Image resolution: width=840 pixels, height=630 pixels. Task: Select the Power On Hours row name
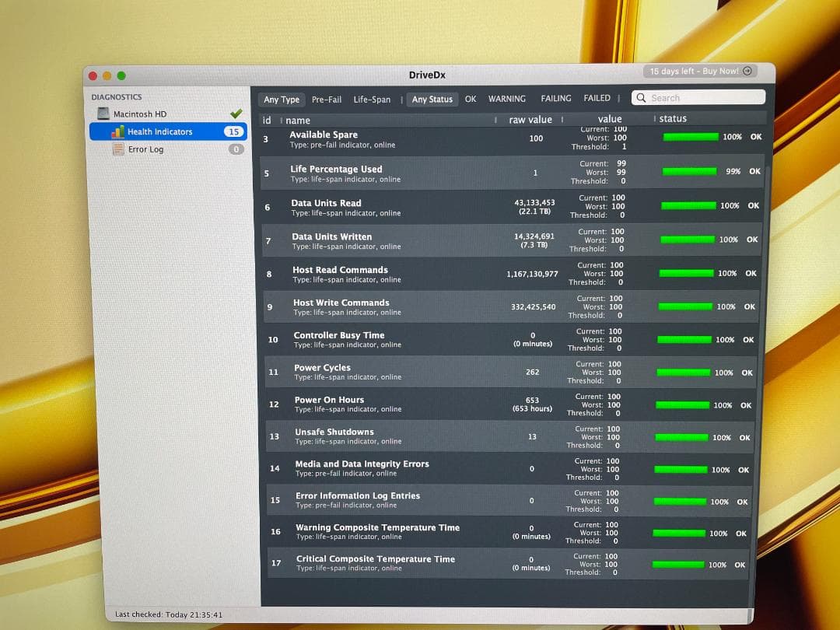coord(329,401)
